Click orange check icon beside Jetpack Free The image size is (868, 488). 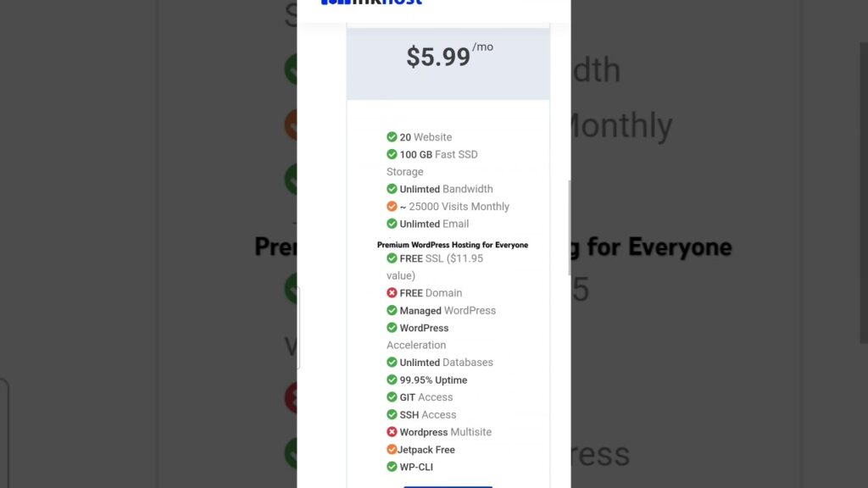[x=392, y=449]
